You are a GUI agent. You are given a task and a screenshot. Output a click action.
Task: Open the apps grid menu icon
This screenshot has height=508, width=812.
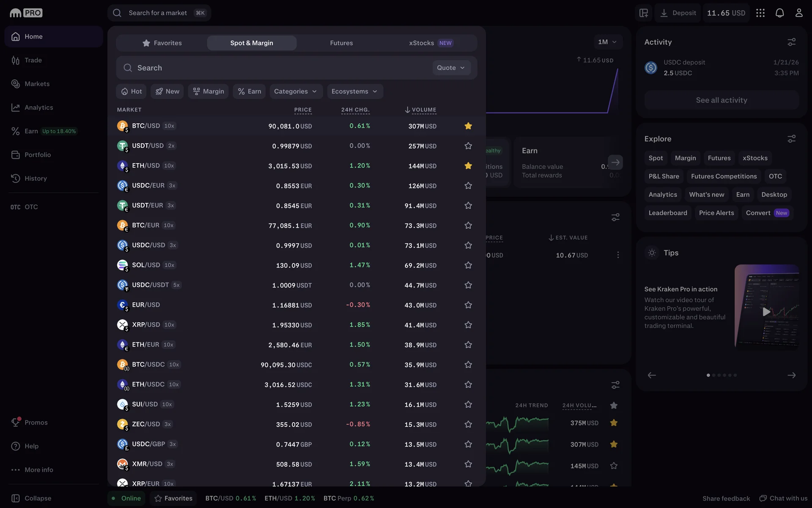(760, 13)
